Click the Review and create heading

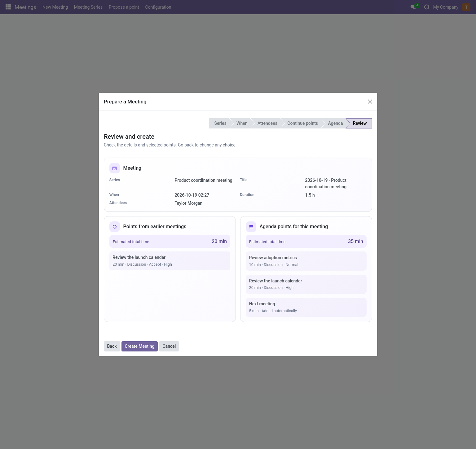(129, 137)
